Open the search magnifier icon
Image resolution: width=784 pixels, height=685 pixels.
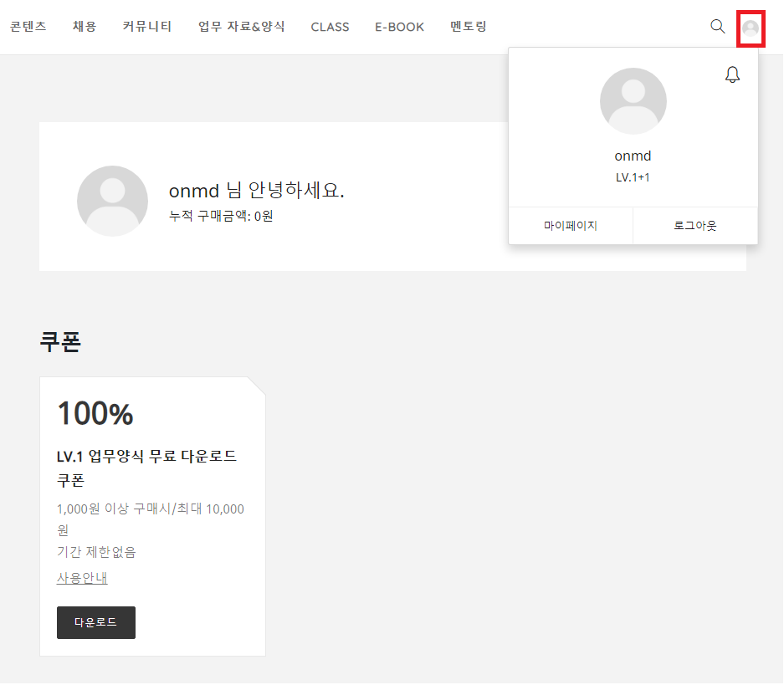tap(718, 27)
